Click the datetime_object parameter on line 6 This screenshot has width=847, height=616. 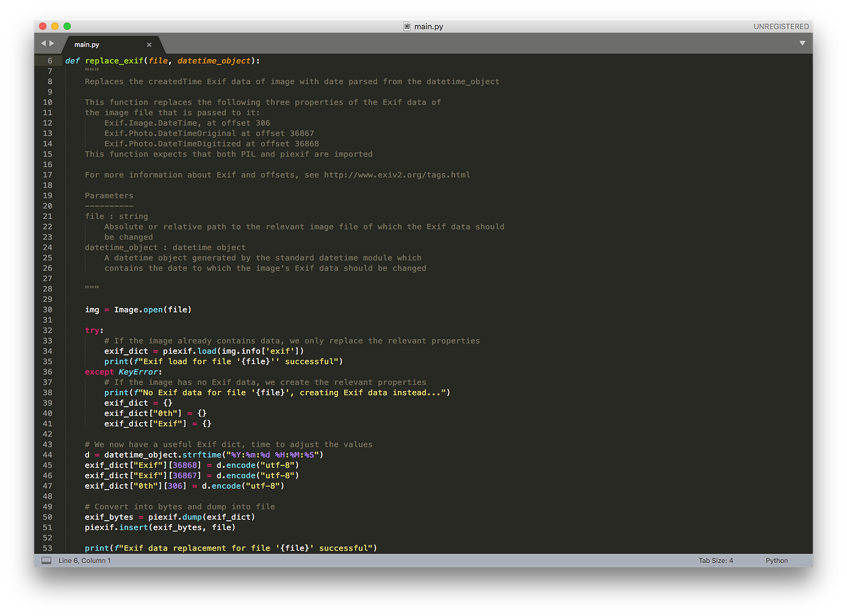tap(214, 60)
